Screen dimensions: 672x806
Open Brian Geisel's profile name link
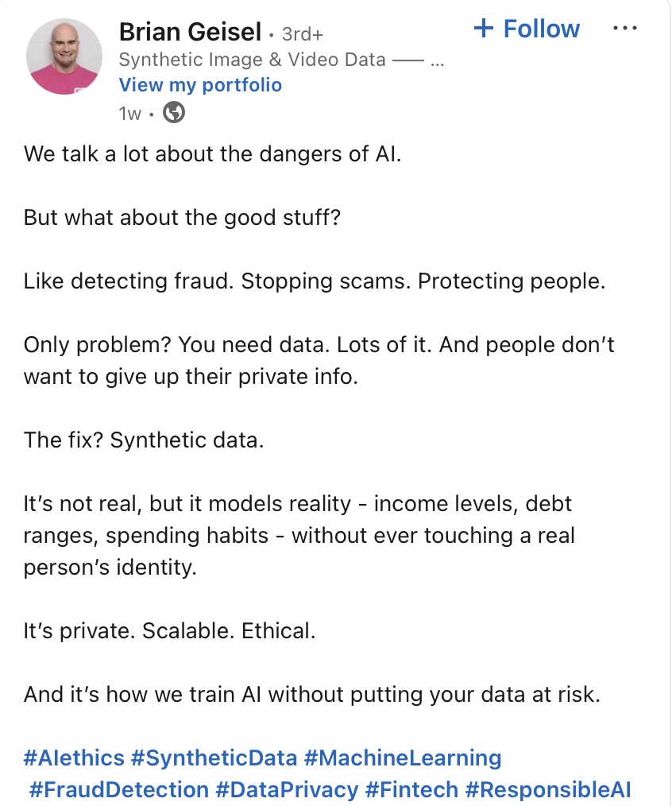click(x=190, y=32)
